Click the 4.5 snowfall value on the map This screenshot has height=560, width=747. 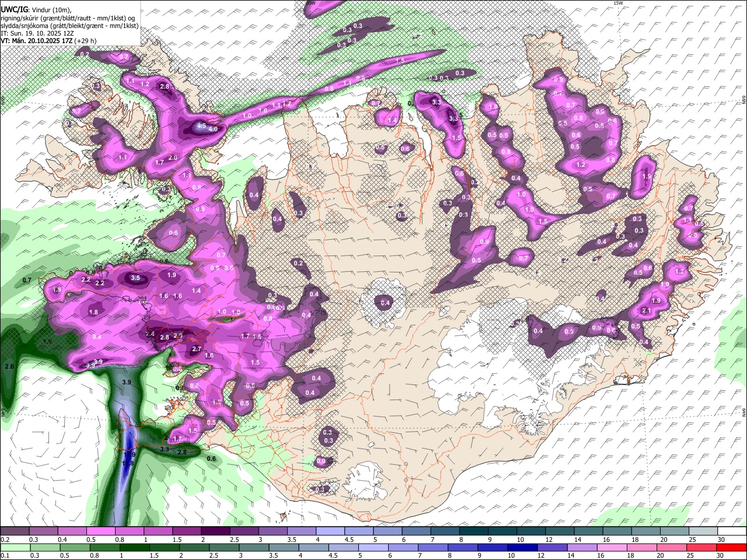(201, 125)
